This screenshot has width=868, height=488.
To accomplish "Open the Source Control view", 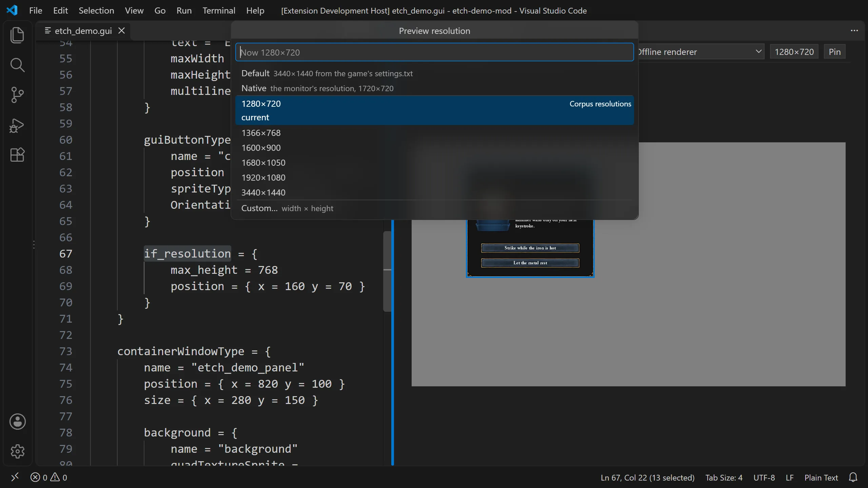I will point(17,95).
